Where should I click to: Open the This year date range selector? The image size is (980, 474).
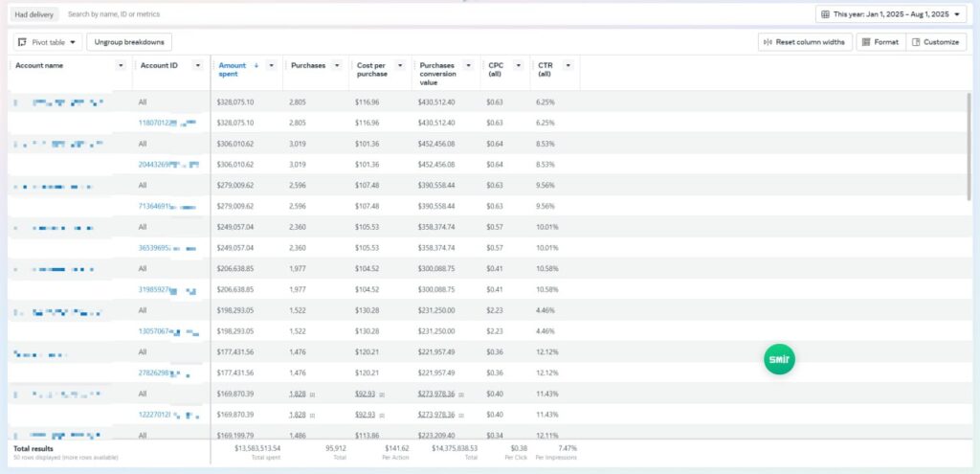(891, 14)
